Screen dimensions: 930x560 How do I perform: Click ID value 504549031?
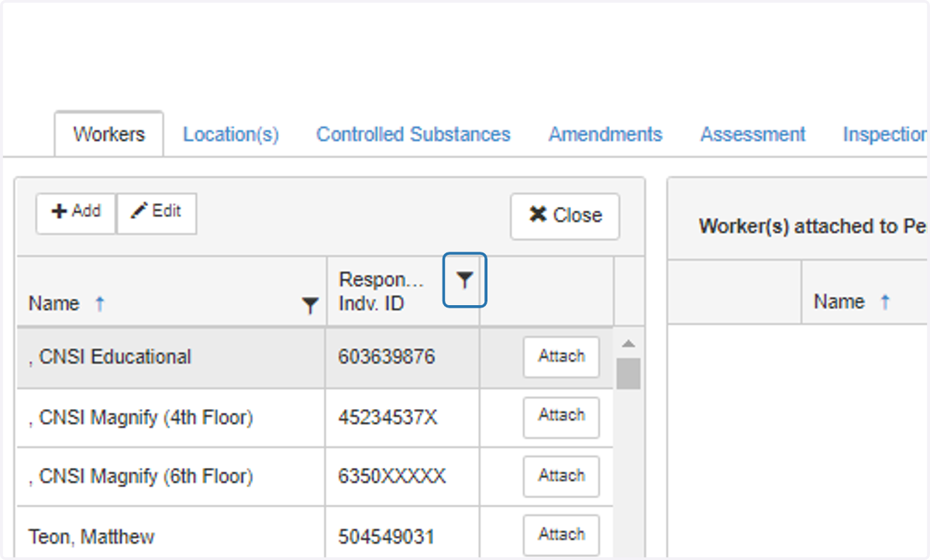pos(386,536)
